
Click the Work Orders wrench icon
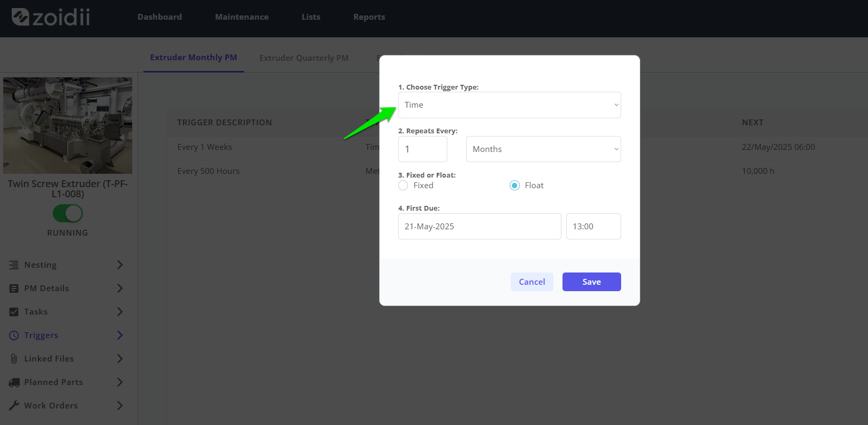tap(14, 406)
